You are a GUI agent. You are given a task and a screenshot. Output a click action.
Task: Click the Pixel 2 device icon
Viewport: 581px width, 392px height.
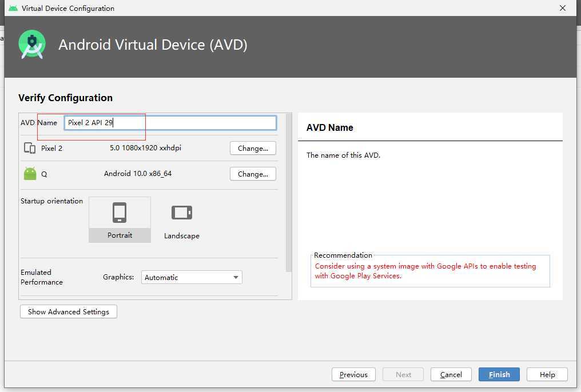(x=30, y=148)
